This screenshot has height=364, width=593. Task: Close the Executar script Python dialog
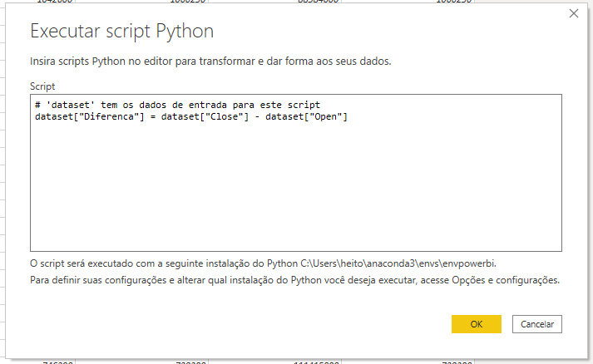coord(573,13)
